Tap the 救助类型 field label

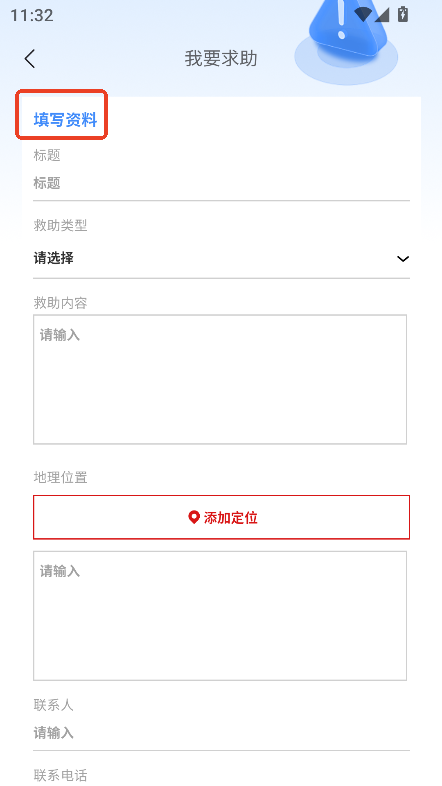point(61,226)
